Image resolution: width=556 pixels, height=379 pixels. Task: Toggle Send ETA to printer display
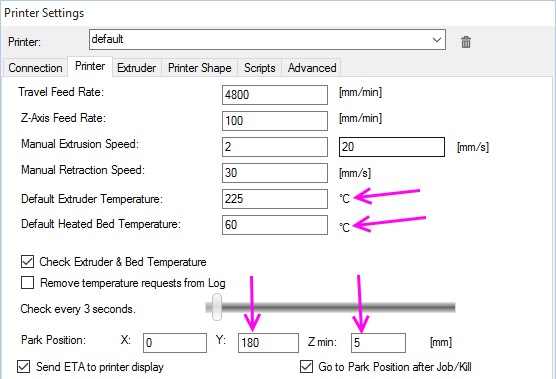(23, 367)
